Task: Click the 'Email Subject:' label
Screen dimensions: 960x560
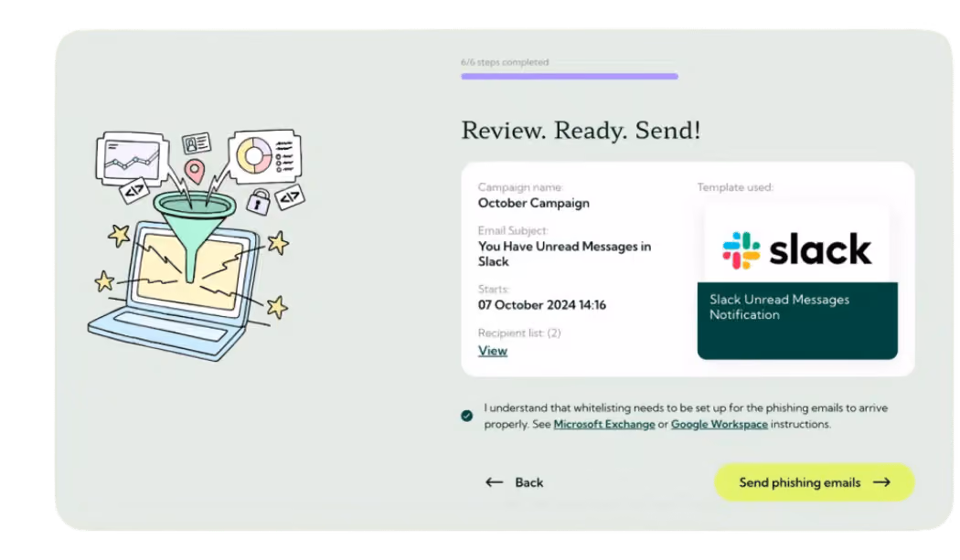Action: tap(513, 231)
